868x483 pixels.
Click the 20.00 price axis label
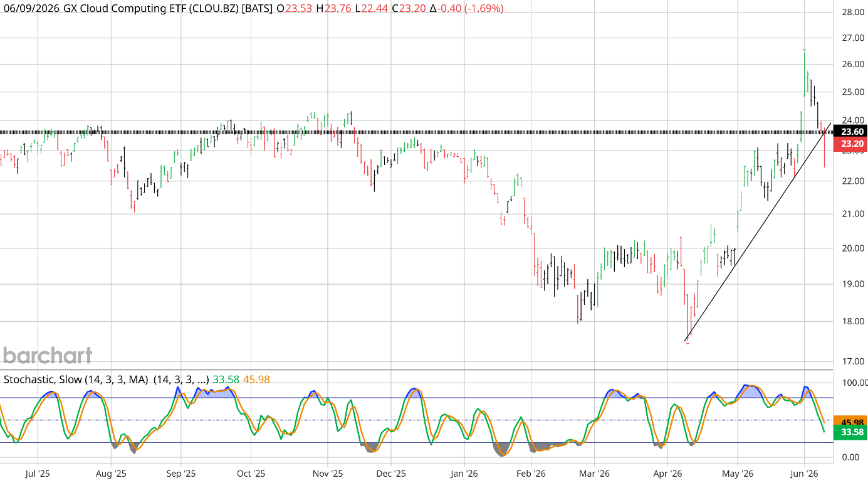point(854,248)
